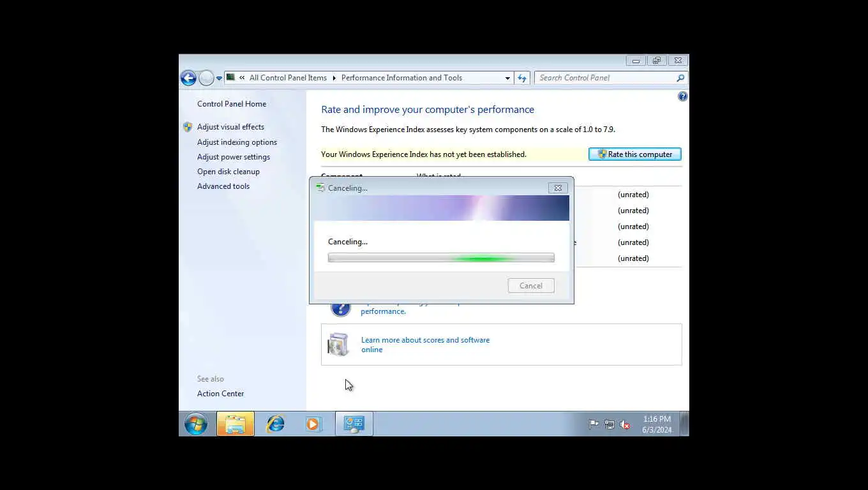Close the Canceling dialog with X
The image size is (868, 490).
coord(558,188)
